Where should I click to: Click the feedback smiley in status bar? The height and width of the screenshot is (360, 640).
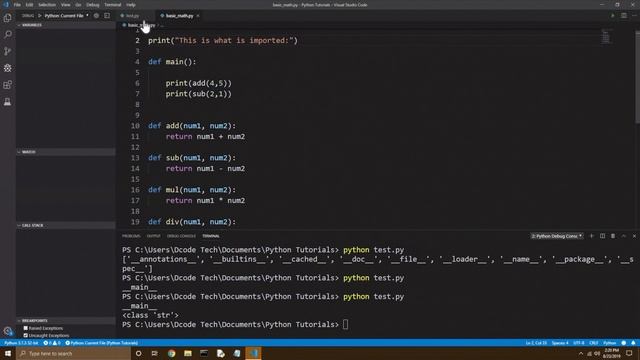pos(623,343)
